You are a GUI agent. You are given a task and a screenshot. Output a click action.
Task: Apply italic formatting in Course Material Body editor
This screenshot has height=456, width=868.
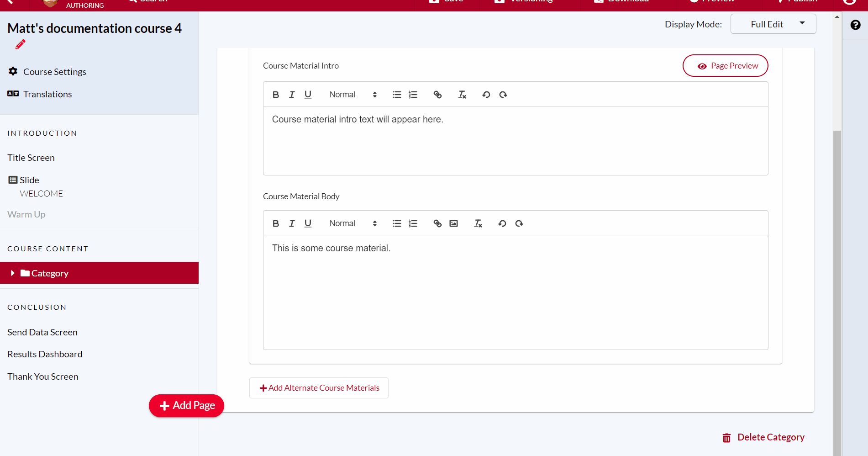pyautogui.click(x=292, y=223)
